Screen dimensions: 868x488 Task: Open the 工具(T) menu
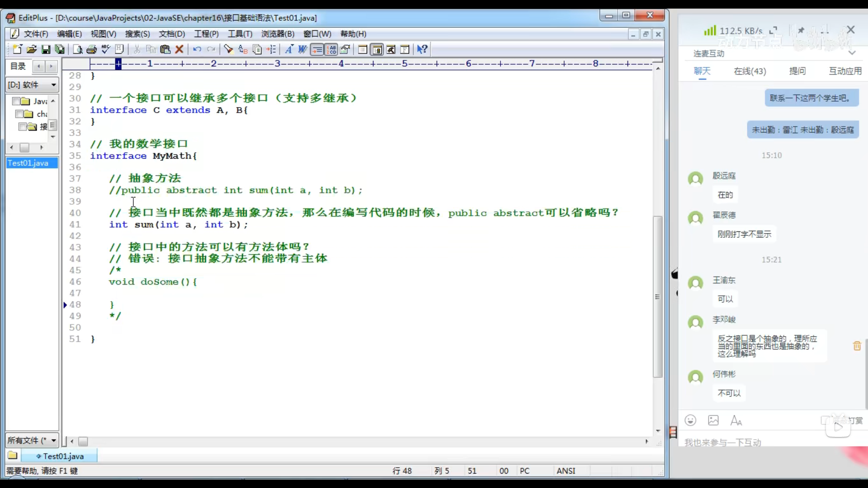click(x=240, y=34)
